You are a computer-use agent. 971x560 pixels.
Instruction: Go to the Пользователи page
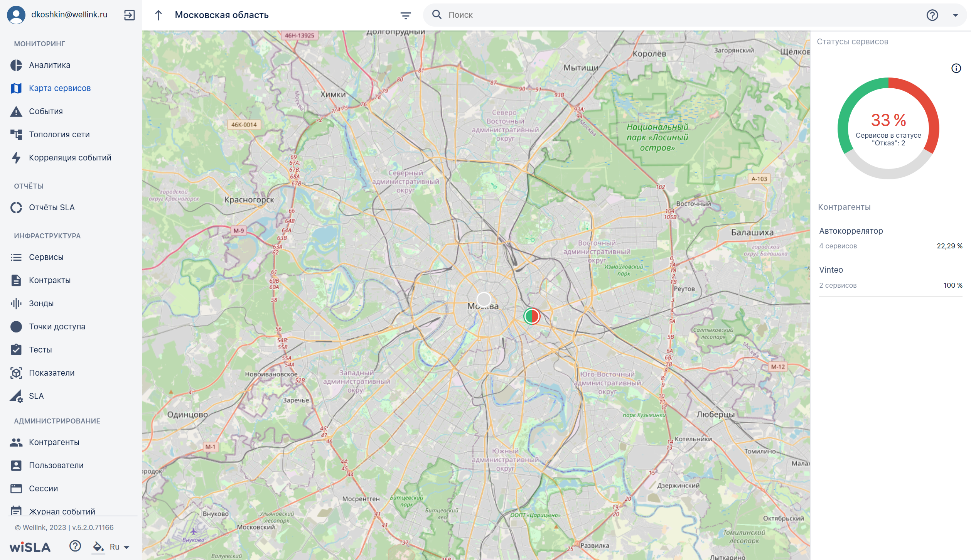[x=56, y=466]
